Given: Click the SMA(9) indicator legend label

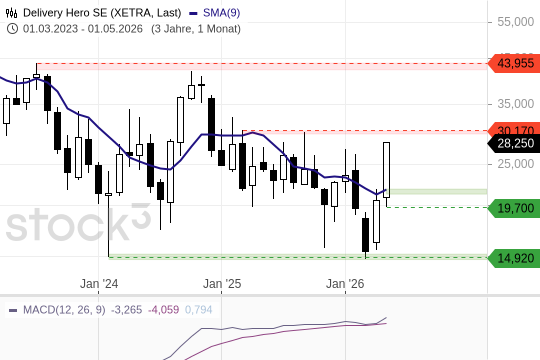Looking at the screenshot, I should pos(221,13).
